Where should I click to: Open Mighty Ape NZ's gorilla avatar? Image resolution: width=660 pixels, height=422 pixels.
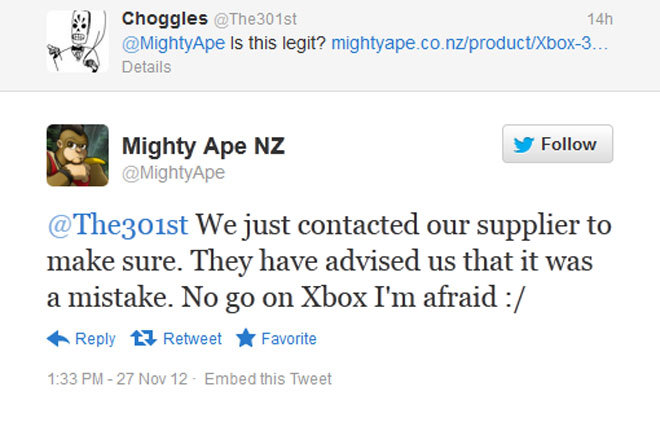[x=77, y=155]
